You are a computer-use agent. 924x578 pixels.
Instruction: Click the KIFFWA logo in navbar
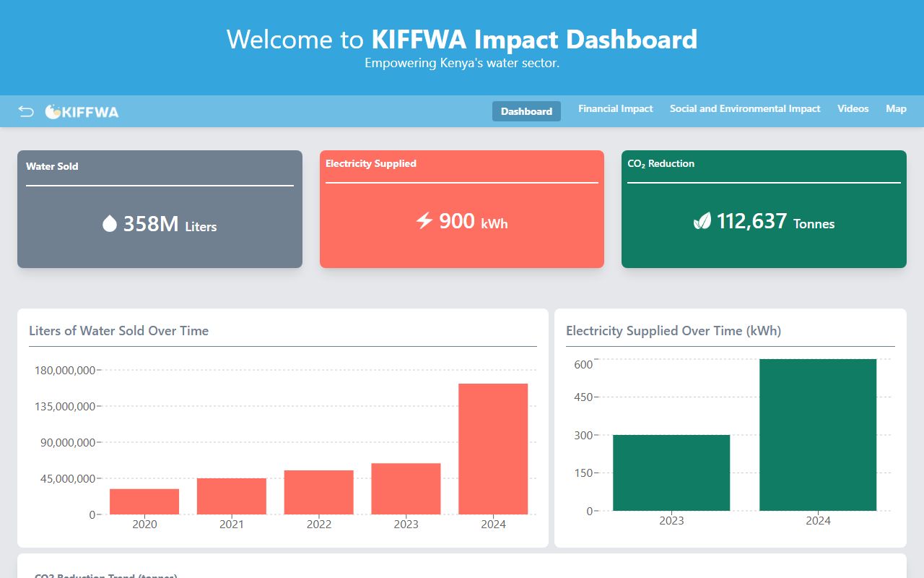click(82, 112)
